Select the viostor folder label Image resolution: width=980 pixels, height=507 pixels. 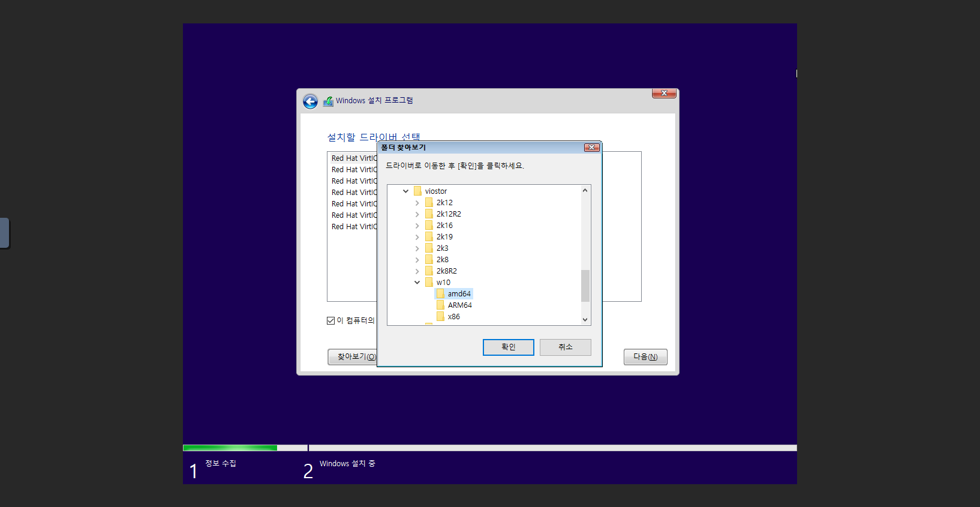point(436,191)
